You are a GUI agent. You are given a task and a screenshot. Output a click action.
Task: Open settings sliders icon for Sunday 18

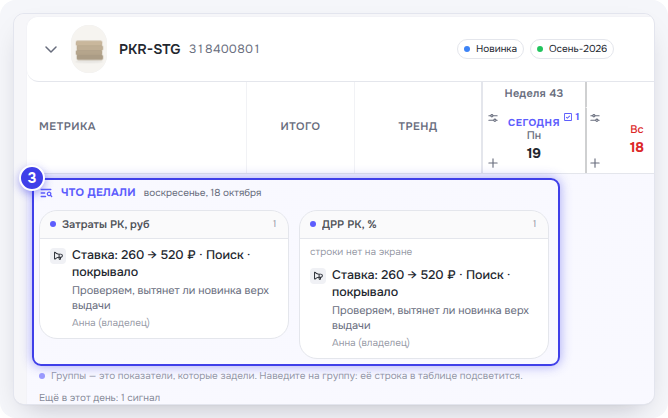pyautogui.click(x=595, y=118)
